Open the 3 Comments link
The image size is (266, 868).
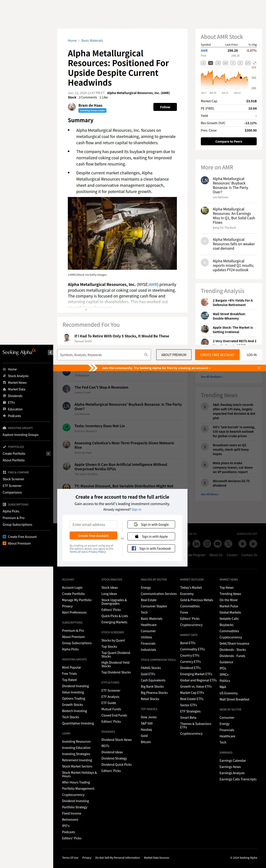pyautogui.click(x=88, y=97)
